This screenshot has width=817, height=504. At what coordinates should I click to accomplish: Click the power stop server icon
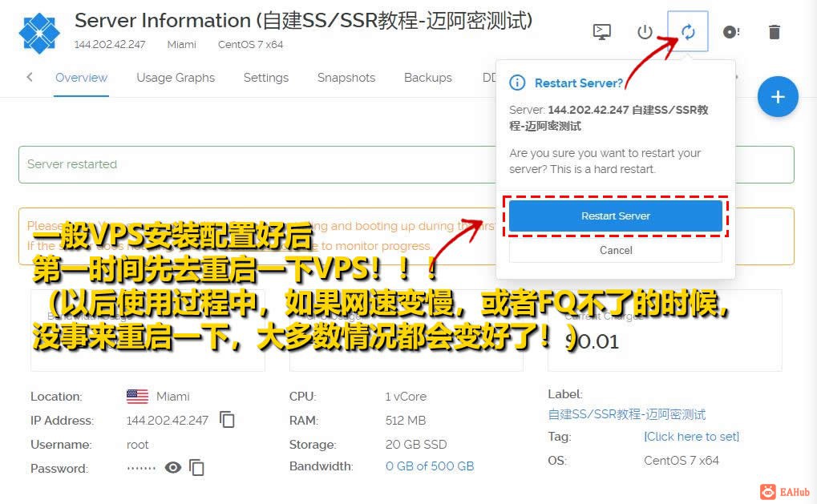(x=645, y=32)
